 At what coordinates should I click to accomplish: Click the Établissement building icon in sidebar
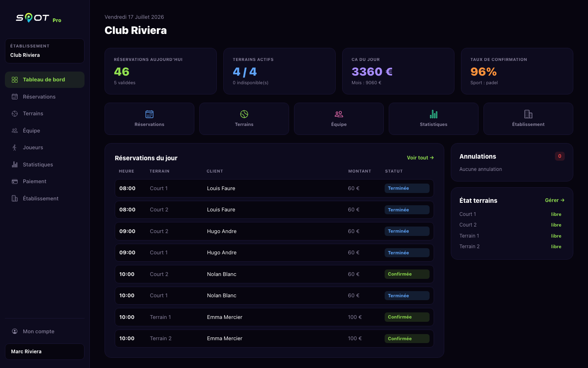point(15,199)
